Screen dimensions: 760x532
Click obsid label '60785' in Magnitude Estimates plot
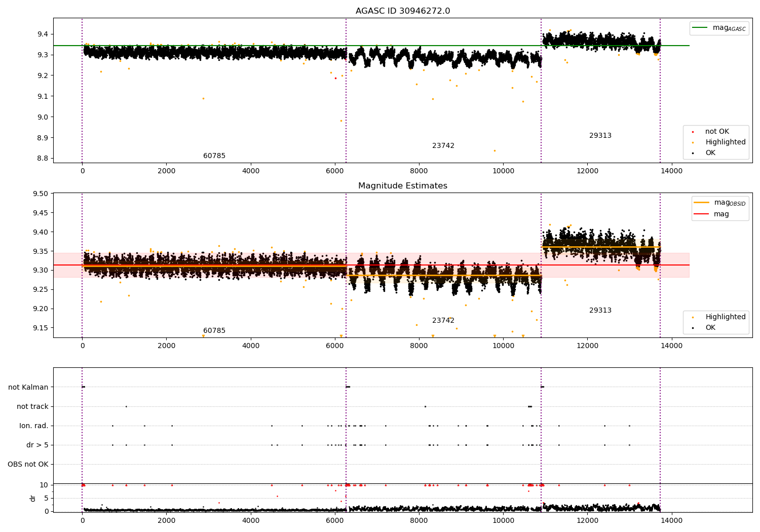click(x=214, y=331)
